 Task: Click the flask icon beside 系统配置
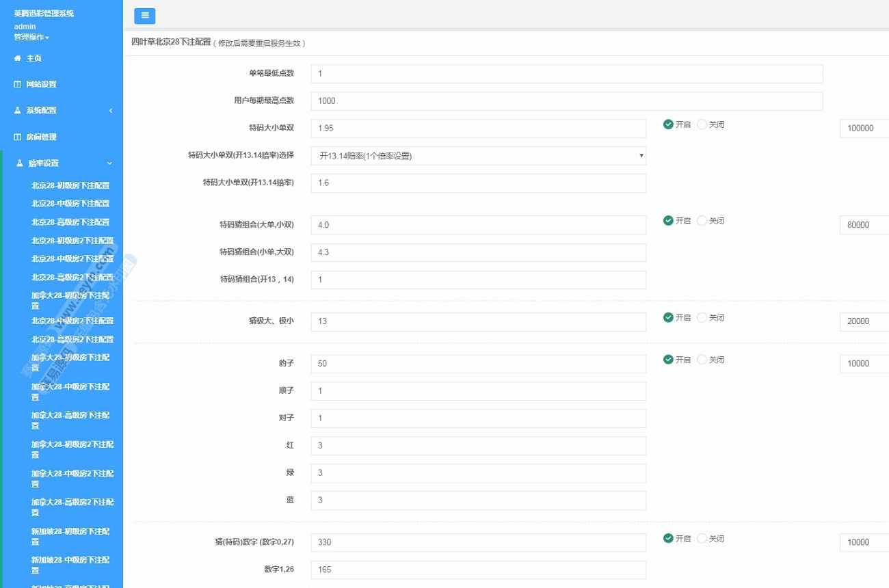coord(18,110)
